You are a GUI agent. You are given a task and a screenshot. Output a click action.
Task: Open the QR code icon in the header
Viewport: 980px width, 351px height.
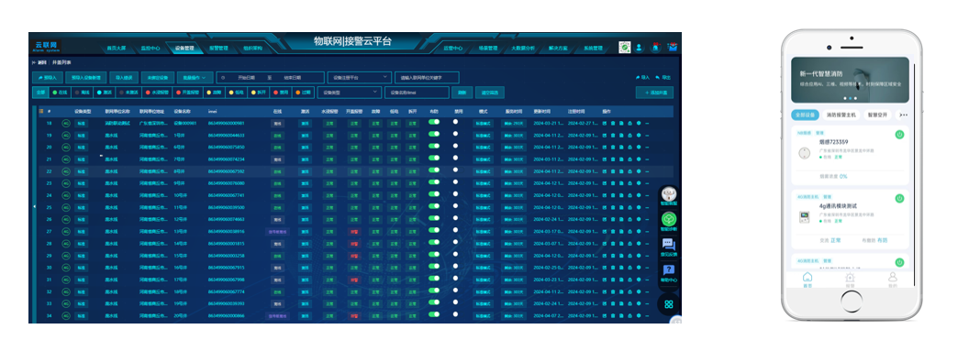click(x=624, y=48)
